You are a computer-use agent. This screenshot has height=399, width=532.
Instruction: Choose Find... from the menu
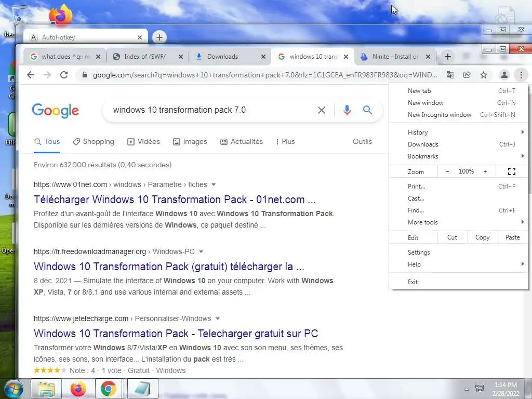(458, 210)
